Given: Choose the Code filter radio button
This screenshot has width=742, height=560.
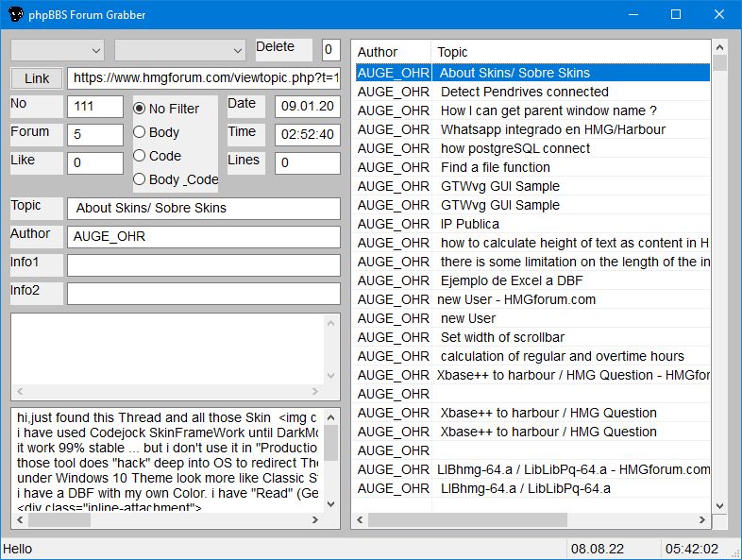Looking at the screenshot, I should (x=158, y=156).
